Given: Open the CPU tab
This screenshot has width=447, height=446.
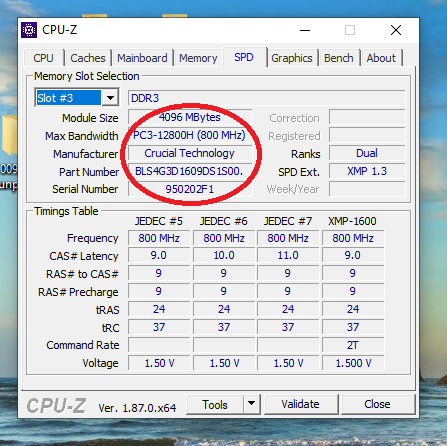Looking at the screenshot, I should point(43,58).
